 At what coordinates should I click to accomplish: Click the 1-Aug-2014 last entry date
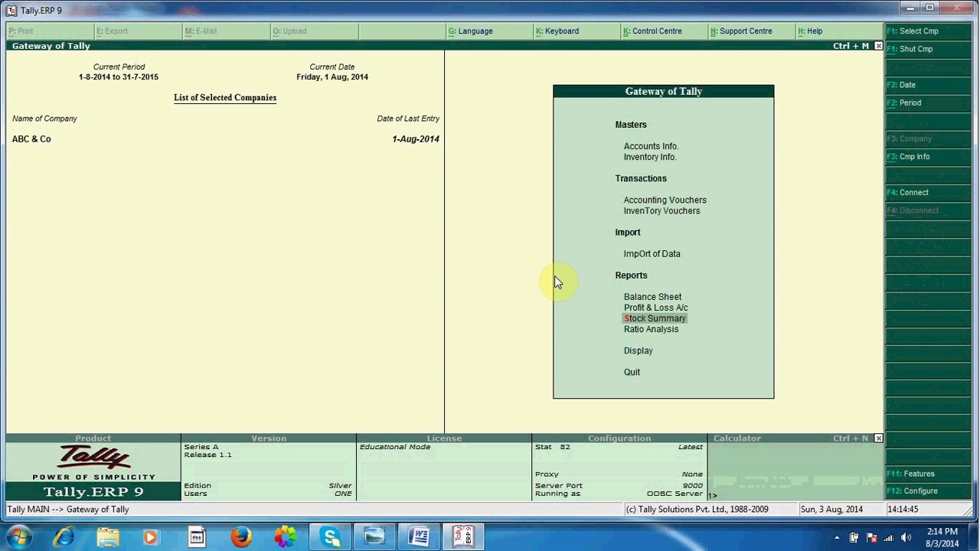pos(416,139)
